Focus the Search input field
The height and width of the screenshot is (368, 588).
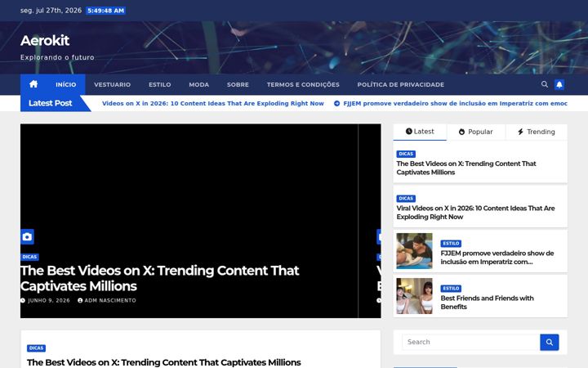471,342
